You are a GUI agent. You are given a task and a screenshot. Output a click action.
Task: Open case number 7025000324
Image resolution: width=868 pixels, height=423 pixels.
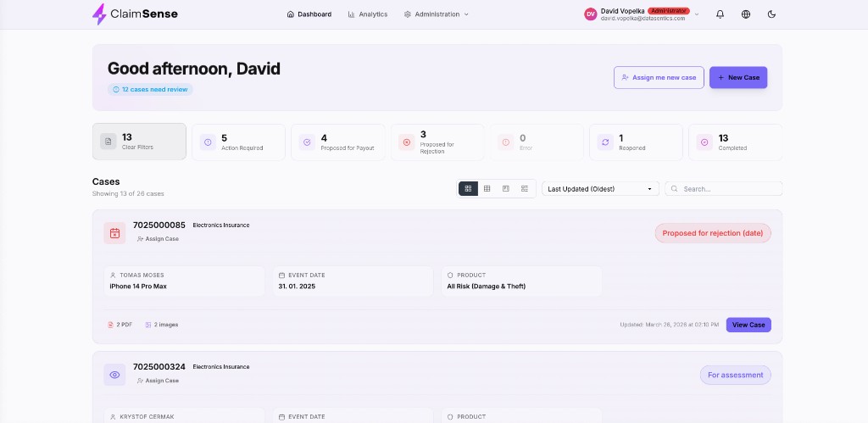point(159,367)
